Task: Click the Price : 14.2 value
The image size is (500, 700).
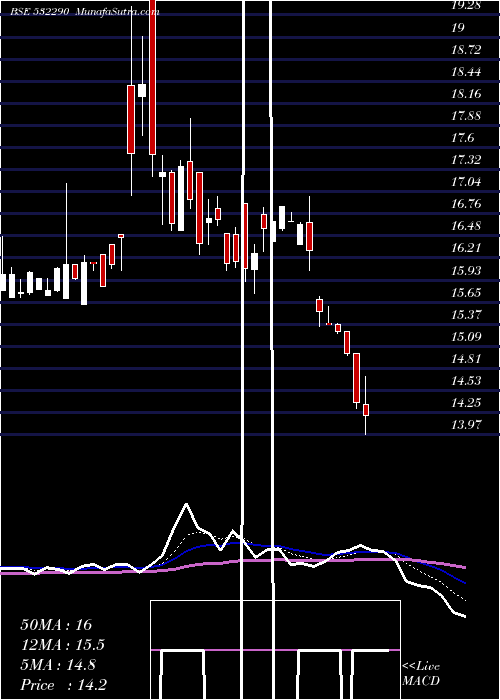Action: coord(63,685)
